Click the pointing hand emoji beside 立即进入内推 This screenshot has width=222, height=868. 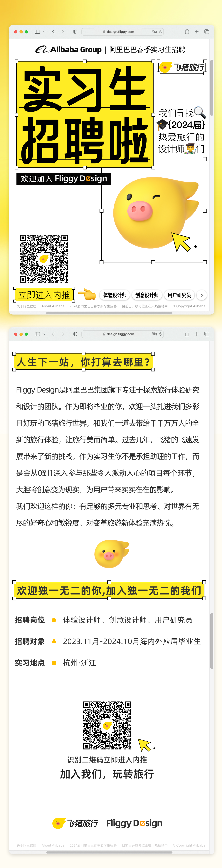pos(87,294)
